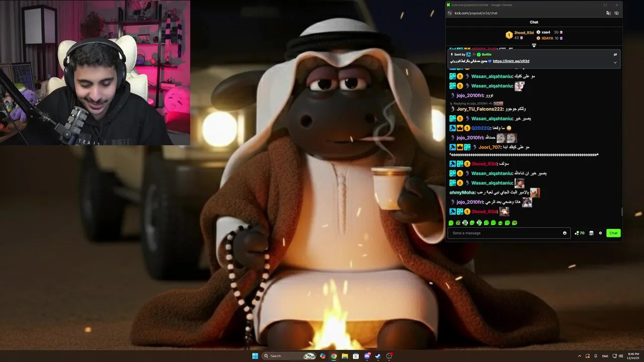Open the translate page icon in address bar
The height and width of the screenshot is (362, 644).
[608, 13]
